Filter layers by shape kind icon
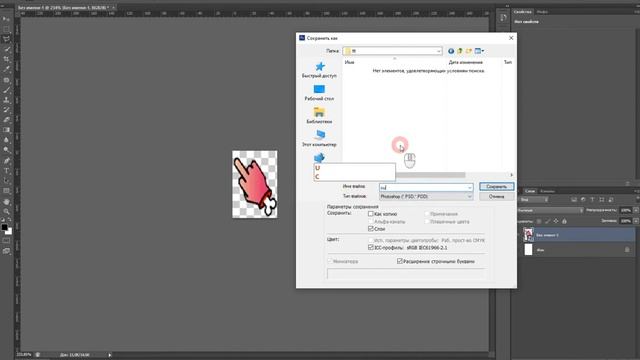The height and width of the screenshot is (360, 640). pos(602,200)
